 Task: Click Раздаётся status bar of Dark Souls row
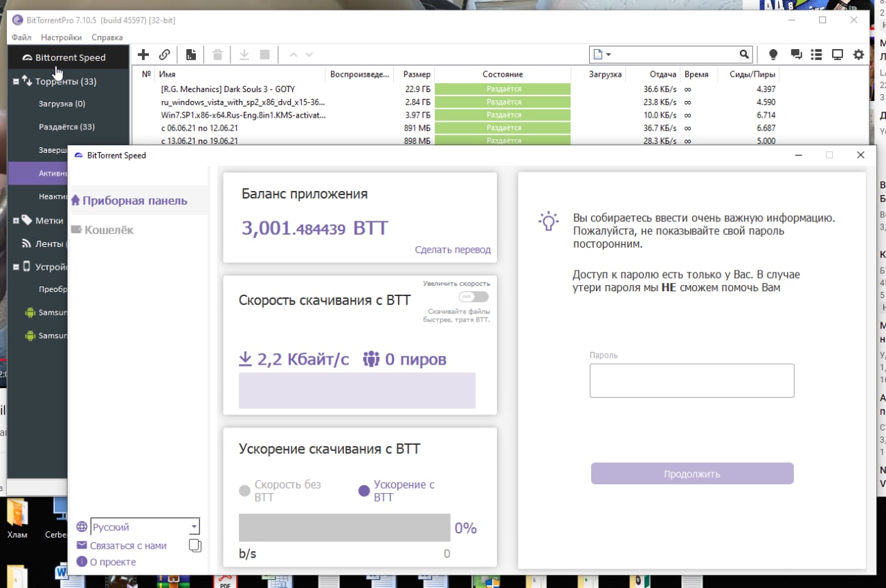[503, 89]
